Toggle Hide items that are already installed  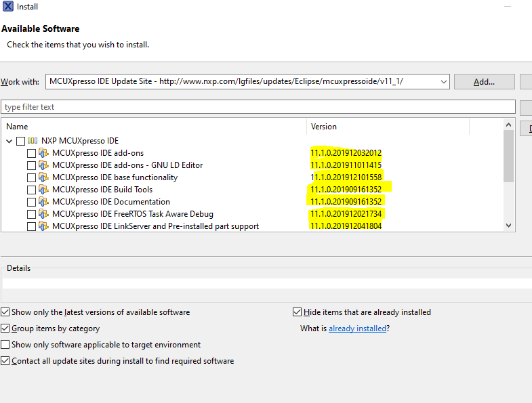pos(297,312)
